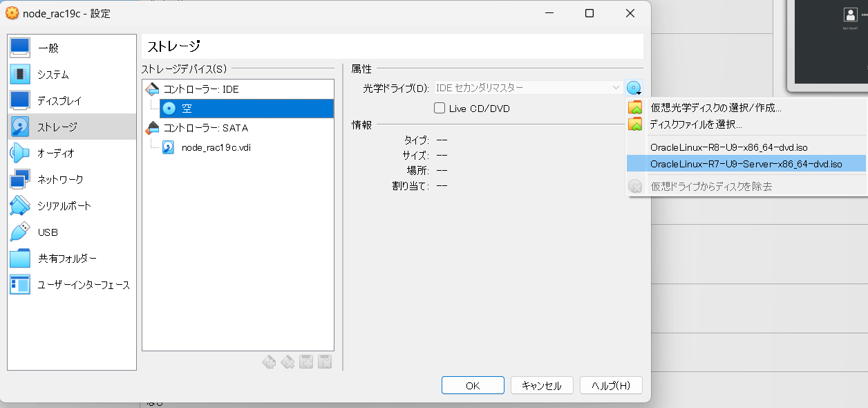Click the icon beside ディスクファイルを選択
Screen dimensions: 868x408
coord(635,124)
